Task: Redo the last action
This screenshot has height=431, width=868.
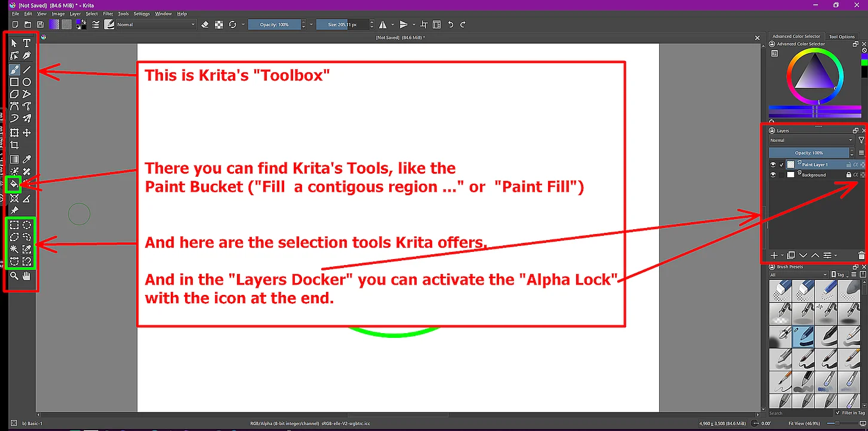Action: coord(463,24)
